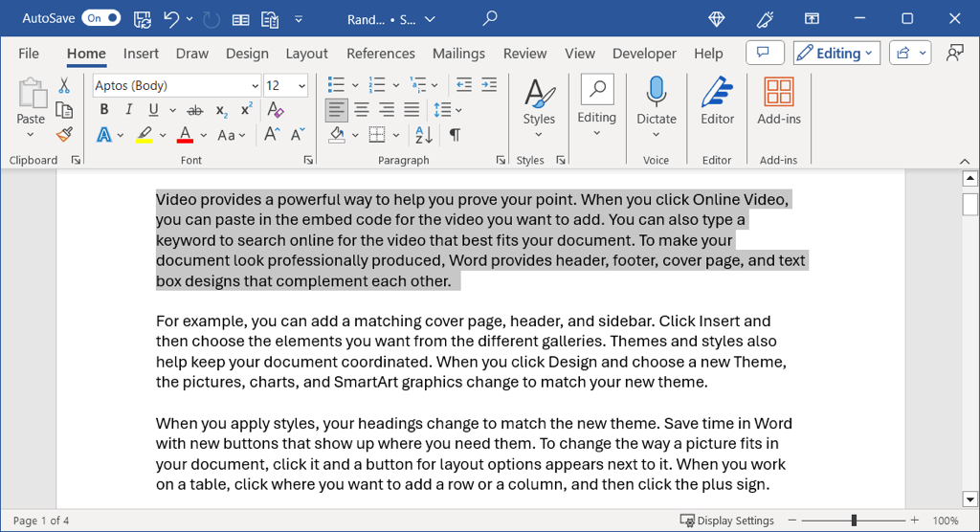Sort the selected text alphabetically
The width and height of the screenshot is (980, 532).
(424, 135)
